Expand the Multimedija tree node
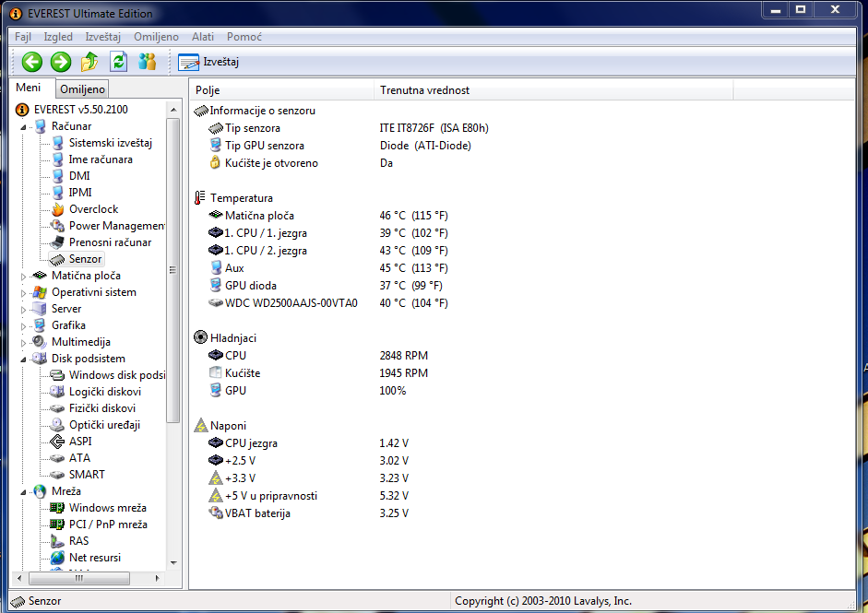 pyautogui.click(x=24, y=342)
